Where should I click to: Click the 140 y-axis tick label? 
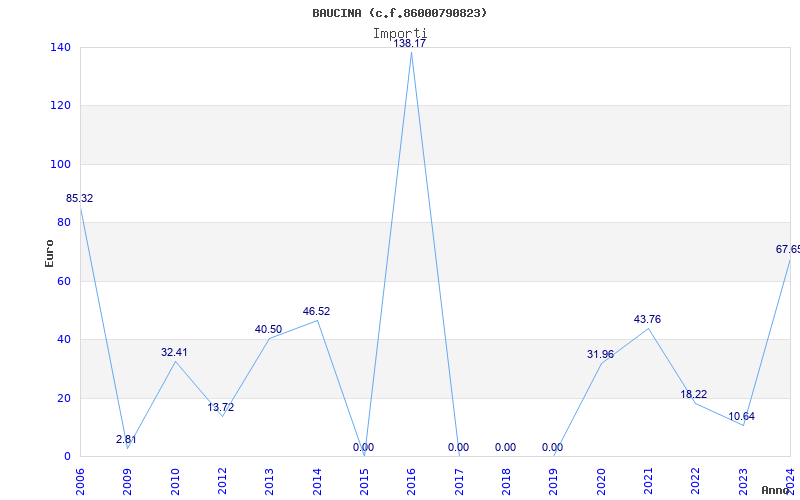coord(60,47)
